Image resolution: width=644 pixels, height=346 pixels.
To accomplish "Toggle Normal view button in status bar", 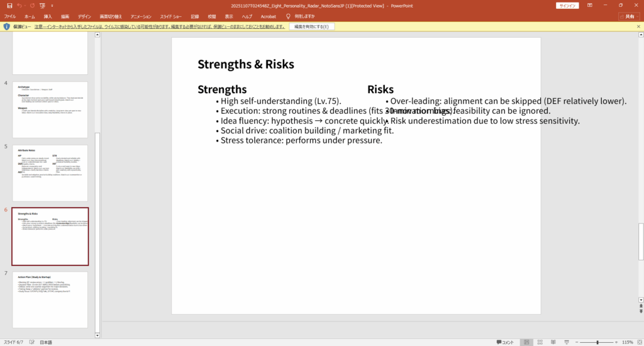I will point(526,342).
